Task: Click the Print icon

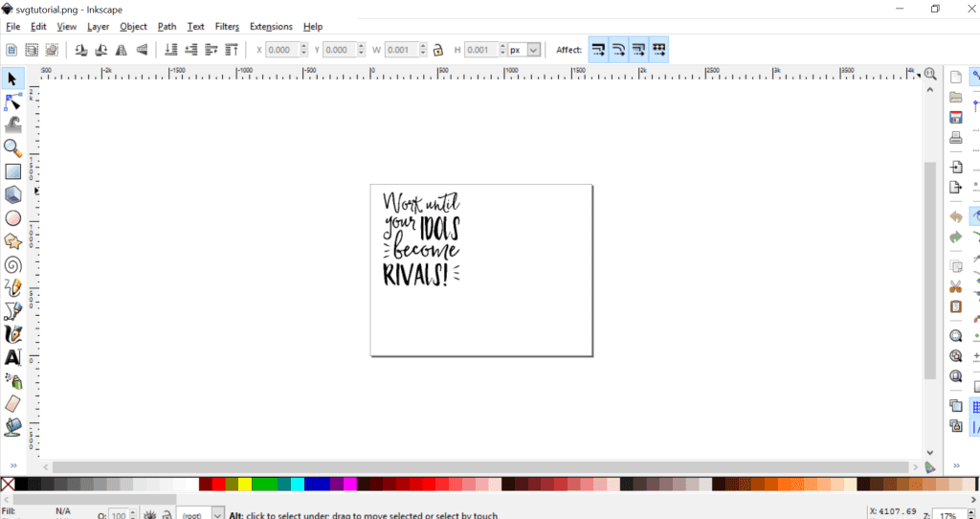Action: click(956, 138)
